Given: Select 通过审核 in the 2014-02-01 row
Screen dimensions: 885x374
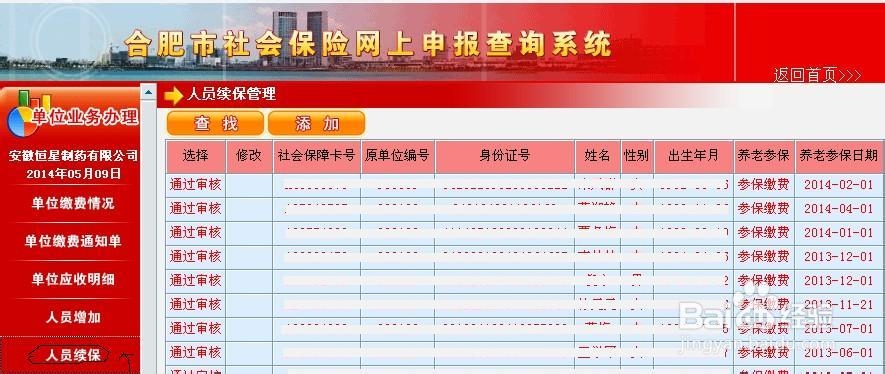Looking at the screenshot, I should pos(195,184).
